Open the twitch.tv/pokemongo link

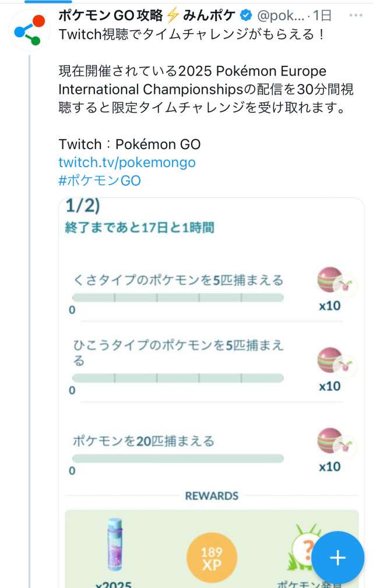pyautogui.click(x=127, y=162)
